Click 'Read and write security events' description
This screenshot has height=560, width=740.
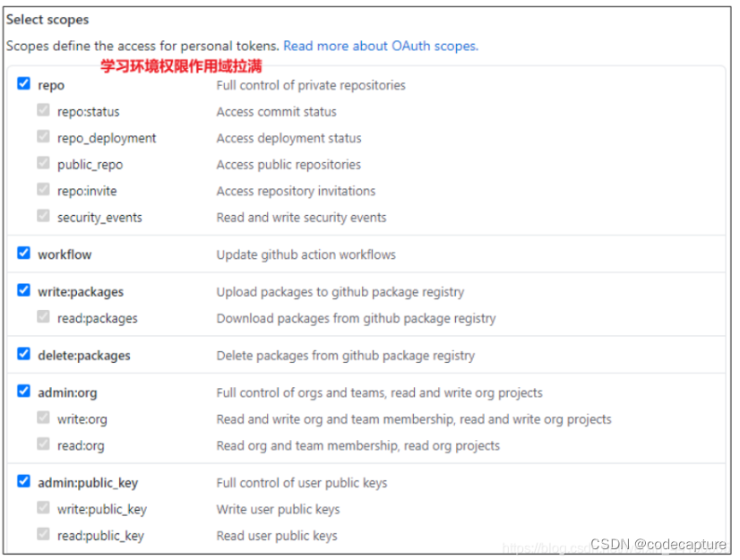[x=302, y=218]
